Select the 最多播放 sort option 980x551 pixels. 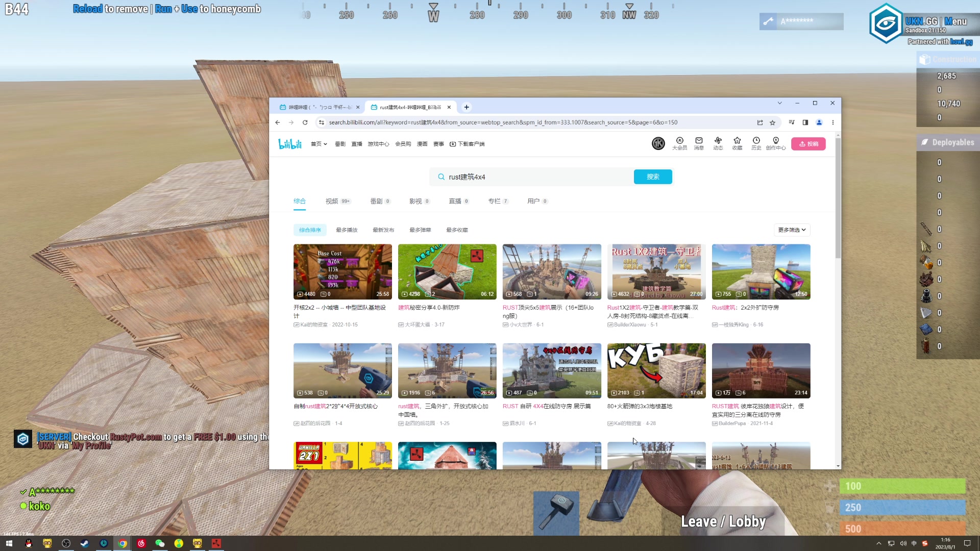pyautogui.click(x=347, y=230)
